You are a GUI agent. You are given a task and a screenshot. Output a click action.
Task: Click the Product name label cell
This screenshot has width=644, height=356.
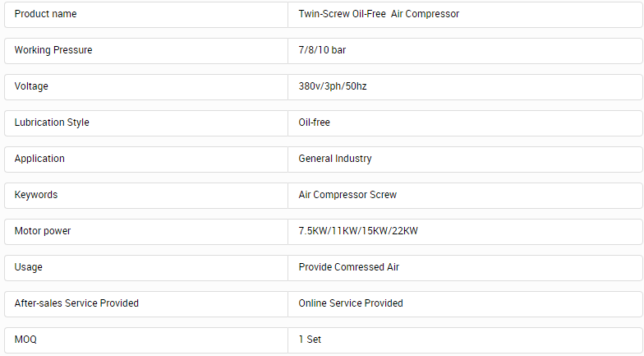click(x=146, y=15)
